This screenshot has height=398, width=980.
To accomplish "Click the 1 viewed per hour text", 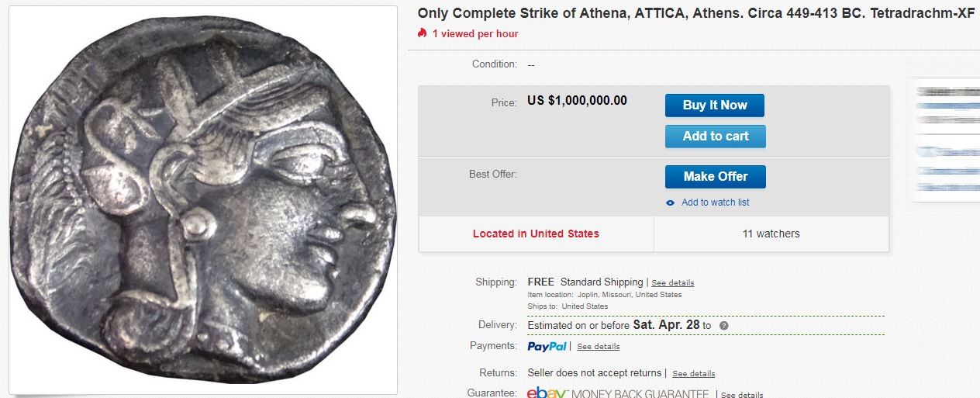I will [x=475, y=34].
